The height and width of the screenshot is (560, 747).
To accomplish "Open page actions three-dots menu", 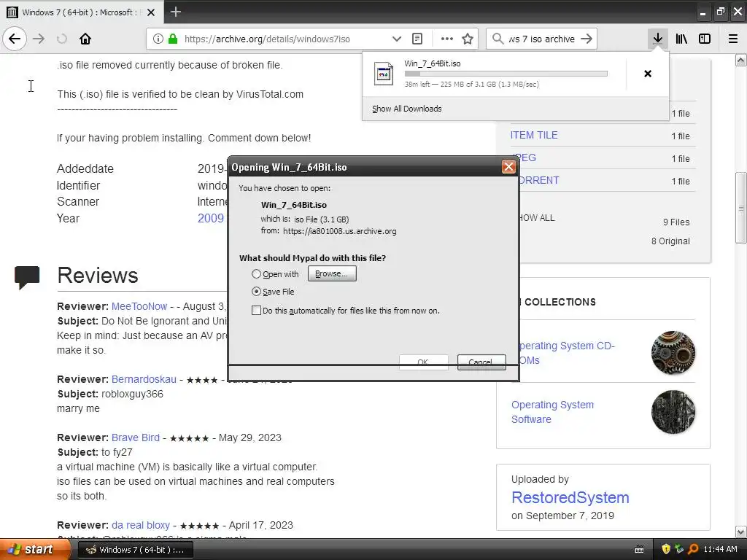I will point(447,39).
